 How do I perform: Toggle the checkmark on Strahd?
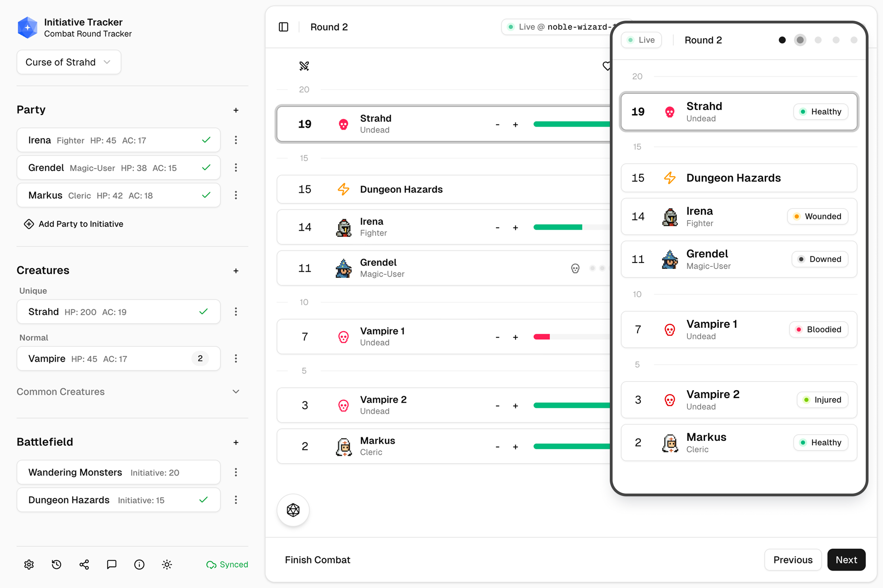click(204, 311)
